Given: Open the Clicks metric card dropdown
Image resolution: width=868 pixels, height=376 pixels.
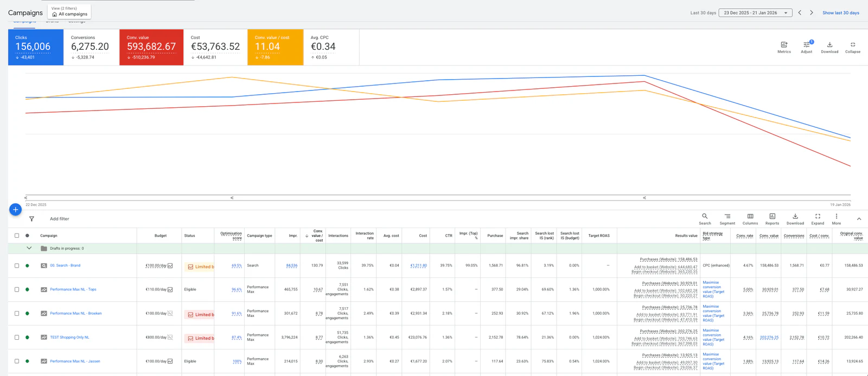Looking at the screenshot, I should (x=36, y=47).
